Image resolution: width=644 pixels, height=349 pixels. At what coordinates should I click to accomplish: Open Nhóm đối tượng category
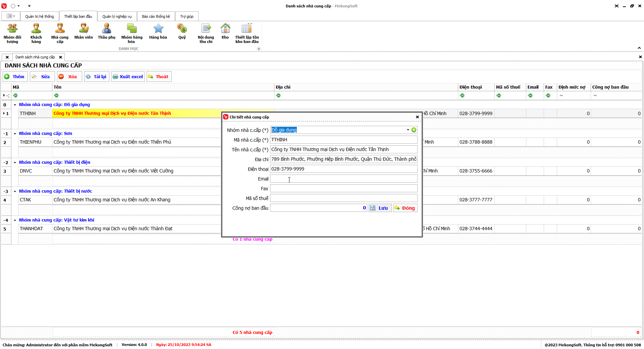[12, 34]
